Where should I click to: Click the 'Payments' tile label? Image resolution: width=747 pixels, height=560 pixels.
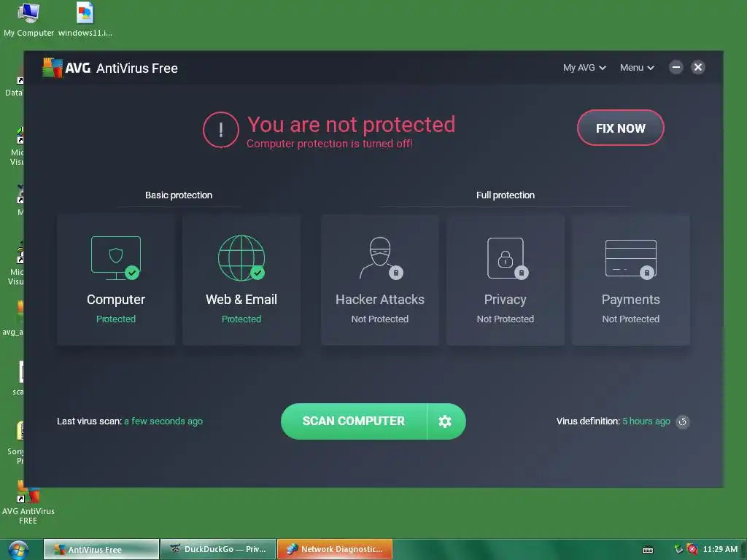point(631,300)
